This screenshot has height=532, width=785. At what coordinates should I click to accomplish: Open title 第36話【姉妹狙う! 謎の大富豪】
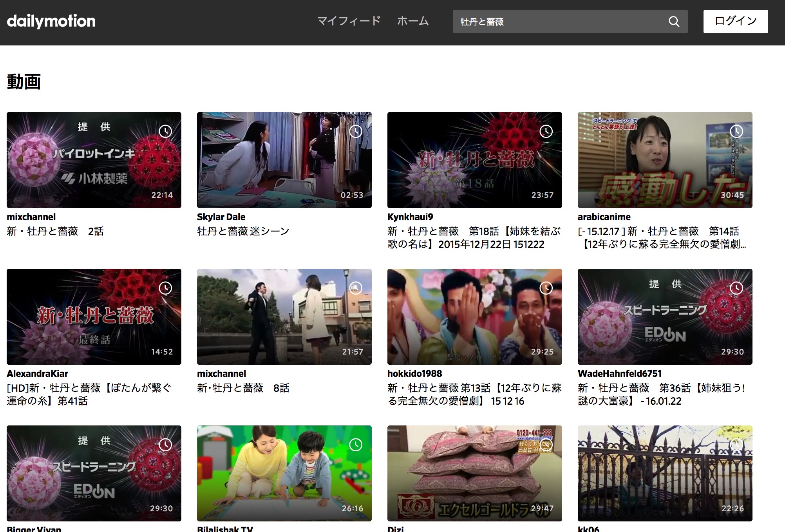pyautogui.click(x=661, y=394)
